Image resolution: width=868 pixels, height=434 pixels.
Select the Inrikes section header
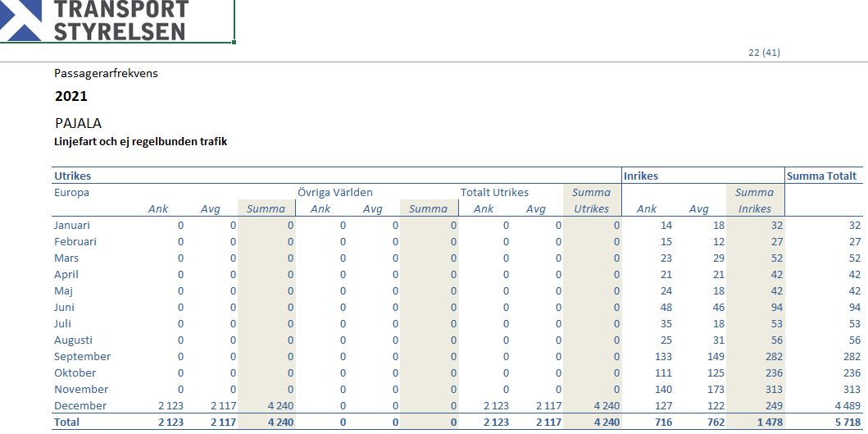[x=641, y=176]
